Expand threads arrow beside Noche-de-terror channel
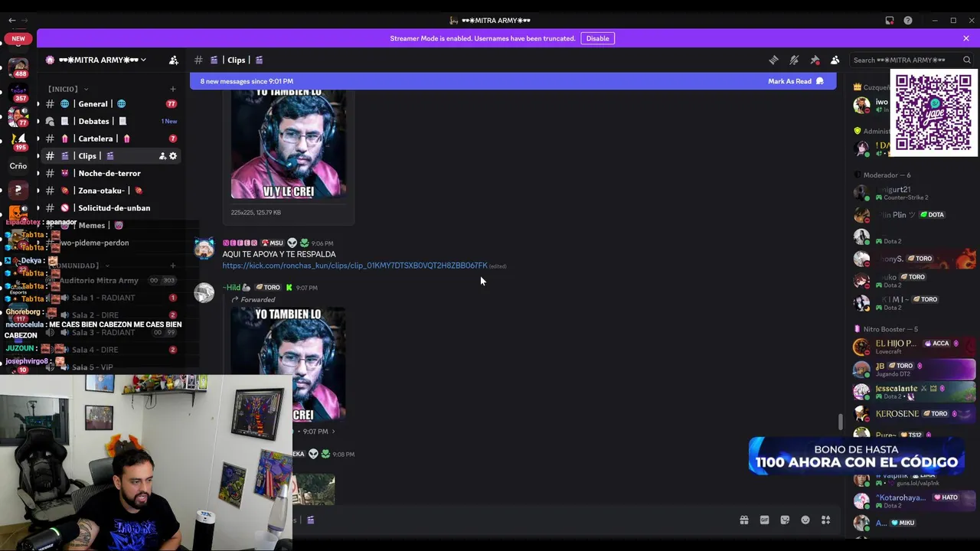This screenshot has width=980, height=551. tap(38, 173)
